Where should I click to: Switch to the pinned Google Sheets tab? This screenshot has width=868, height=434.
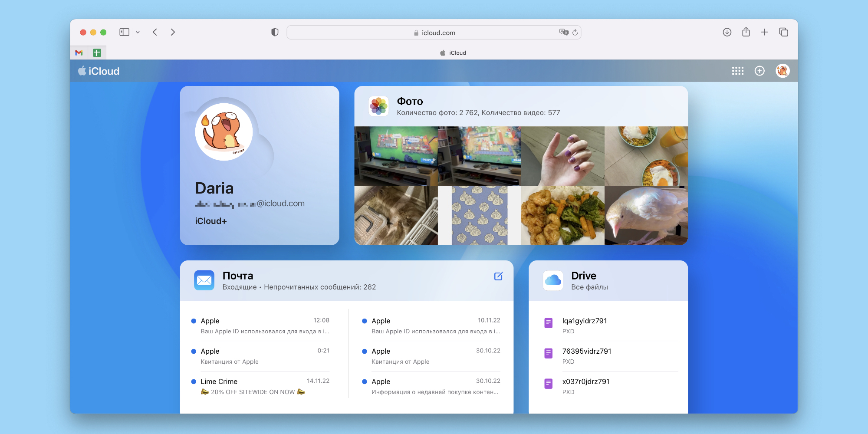coord(97,53)
